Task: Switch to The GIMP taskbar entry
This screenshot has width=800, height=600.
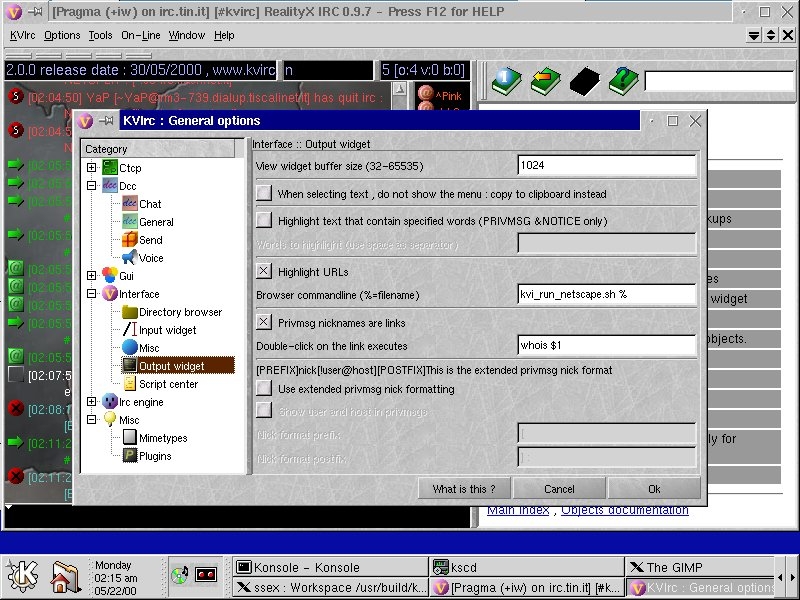Action: (x=700, y=567)
